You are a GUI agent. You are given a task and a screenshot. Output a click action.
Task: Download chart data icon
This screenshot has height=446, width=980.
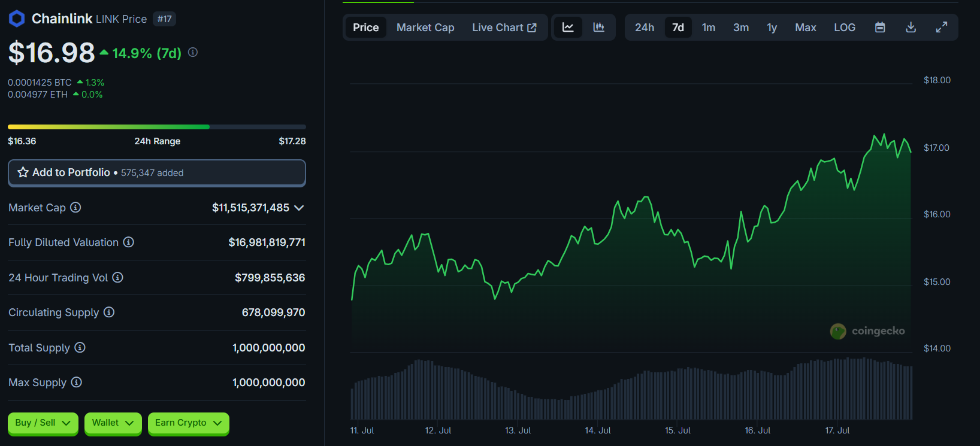tap(911, 28)
